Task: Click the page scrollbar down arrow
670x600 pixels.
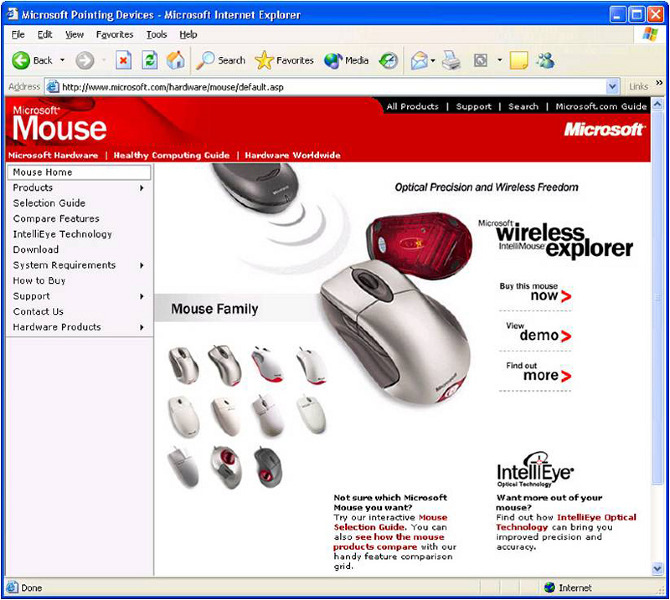Action: [657, 569]
